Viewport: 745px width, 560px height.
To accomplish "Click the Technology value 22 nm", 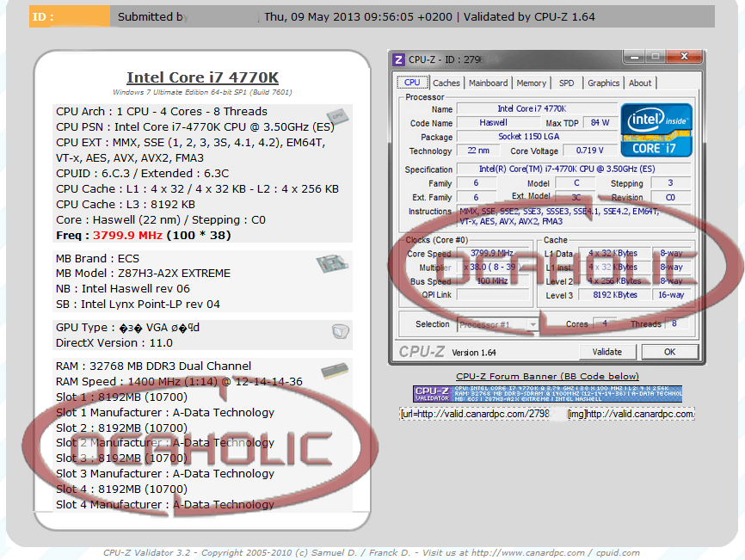I will tap(478, 150).
